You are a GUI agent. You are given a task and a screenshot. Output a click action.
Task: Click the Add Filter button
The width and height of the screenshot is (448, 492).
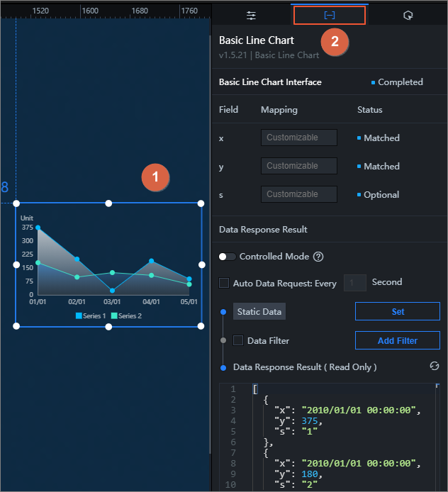pyautogui.click(x=398, y=340)
